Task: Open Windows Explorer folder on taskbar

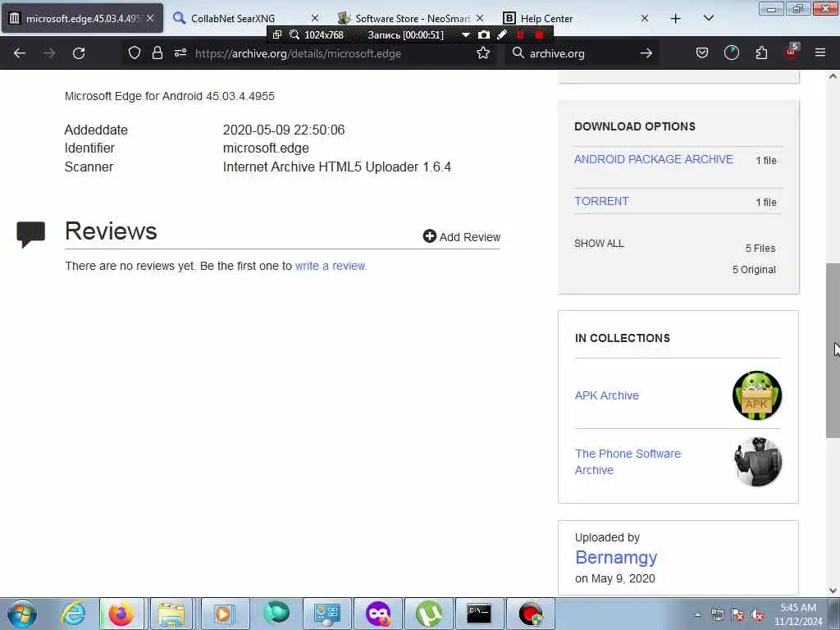Action: 171,614
